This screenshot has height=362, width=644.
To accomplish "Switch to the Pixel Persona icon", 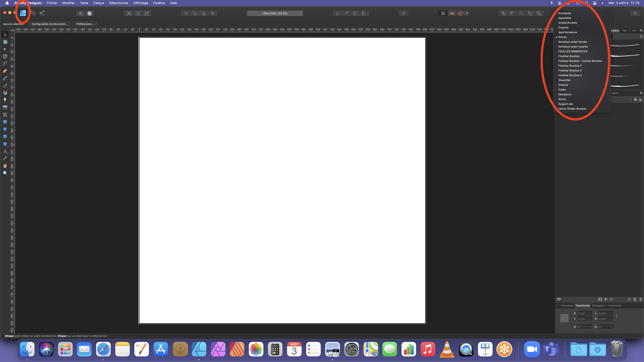I will [x=33, y=13].
